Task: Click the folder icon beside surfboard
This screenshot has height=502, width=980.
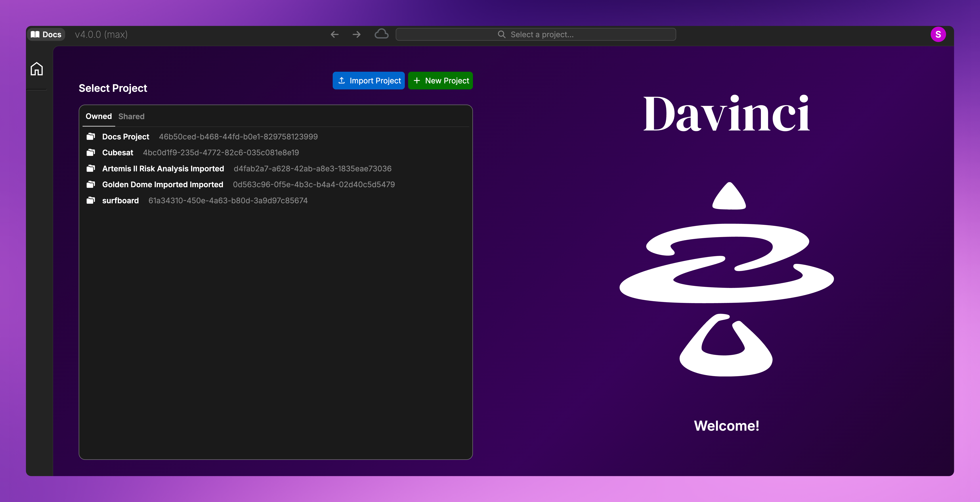Action: pyautogui.click(x=91, y=200)
